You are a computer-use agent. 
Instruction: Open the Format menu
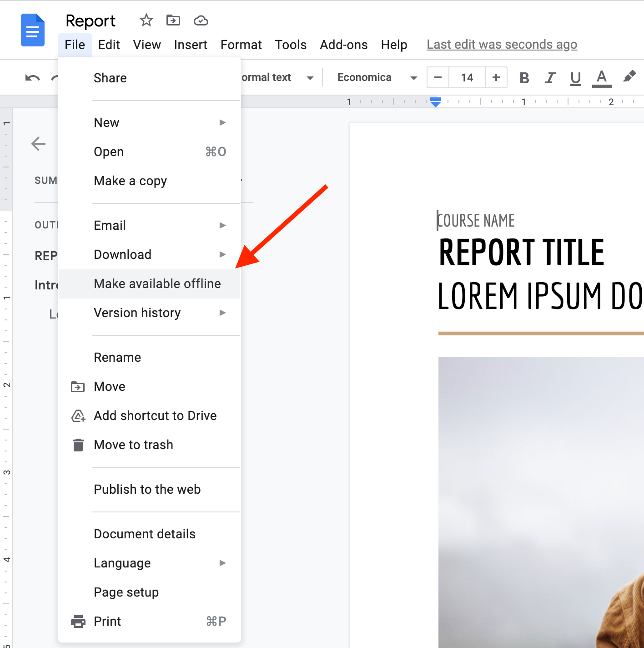tap(241, 45)
